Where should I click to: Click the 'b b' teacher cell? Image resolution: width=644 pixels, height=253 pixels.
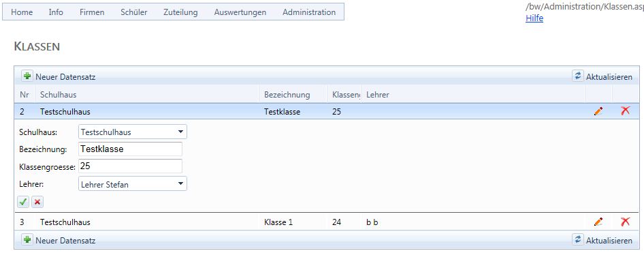372,222
